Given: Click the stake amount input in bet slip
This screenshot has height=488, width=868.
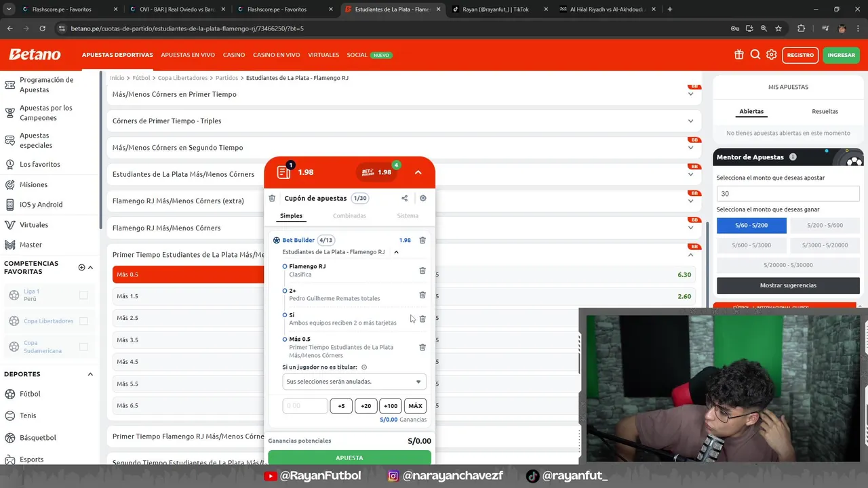Looking at the screenshot, I should 305,406.
